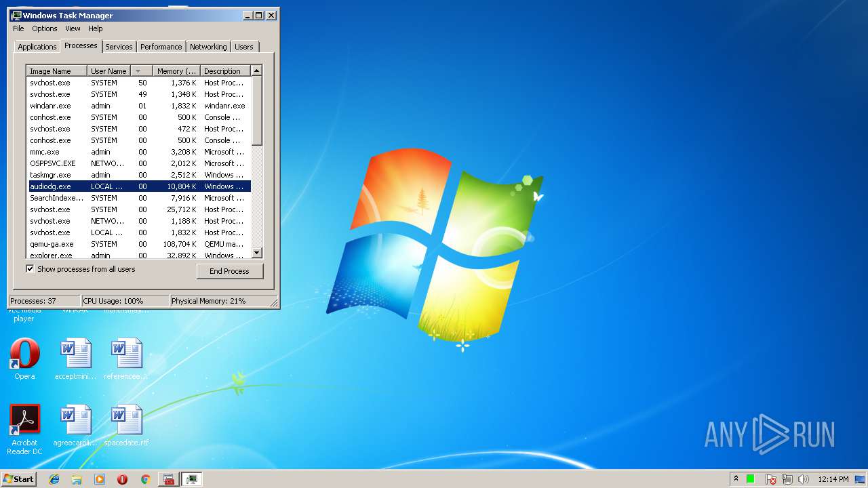Click the process list vertical scrollbar thumb
868x488 pixels.
(256, 110)
